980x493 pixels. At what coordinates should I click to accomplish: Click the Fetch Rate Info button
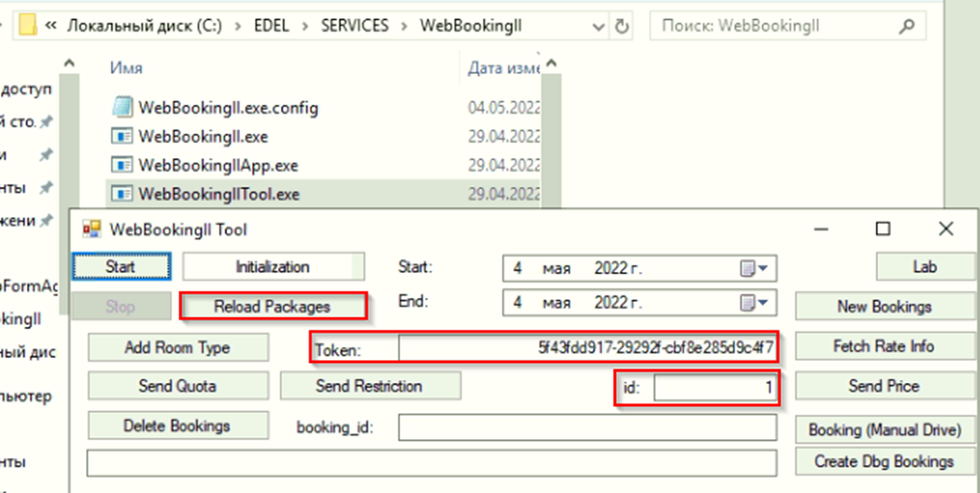tap(884, 346)
